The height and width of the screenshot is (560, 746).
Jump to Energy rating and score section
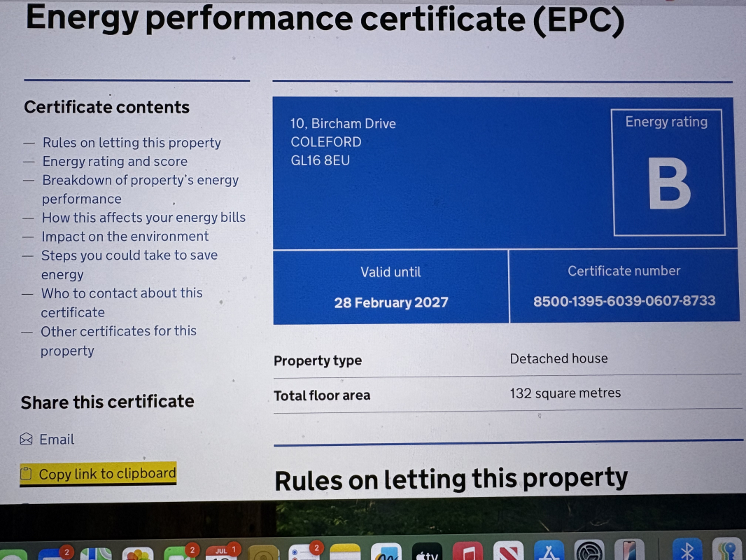(115, 162)
